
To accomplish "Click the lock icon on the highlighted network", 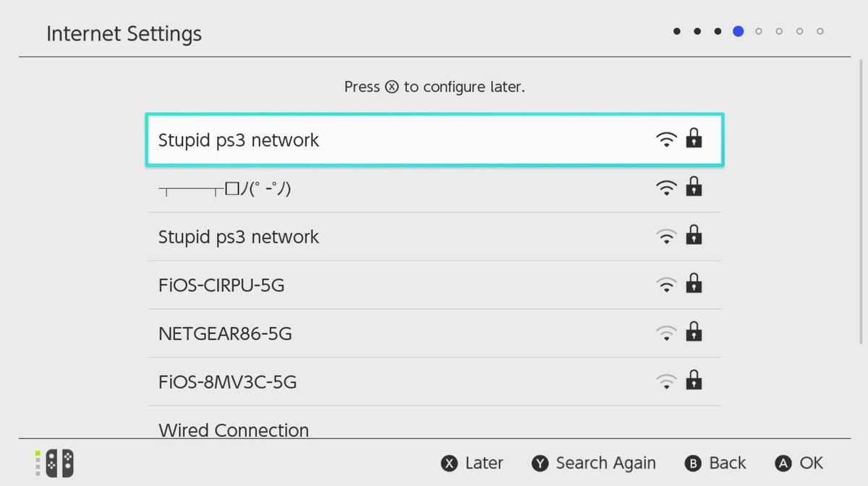I will (694, 139).
